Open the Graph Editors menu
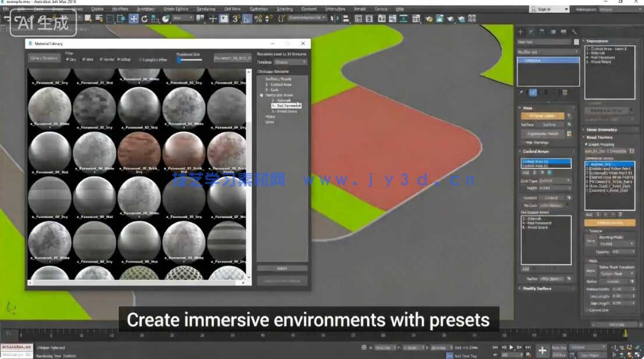 [176, 9]
